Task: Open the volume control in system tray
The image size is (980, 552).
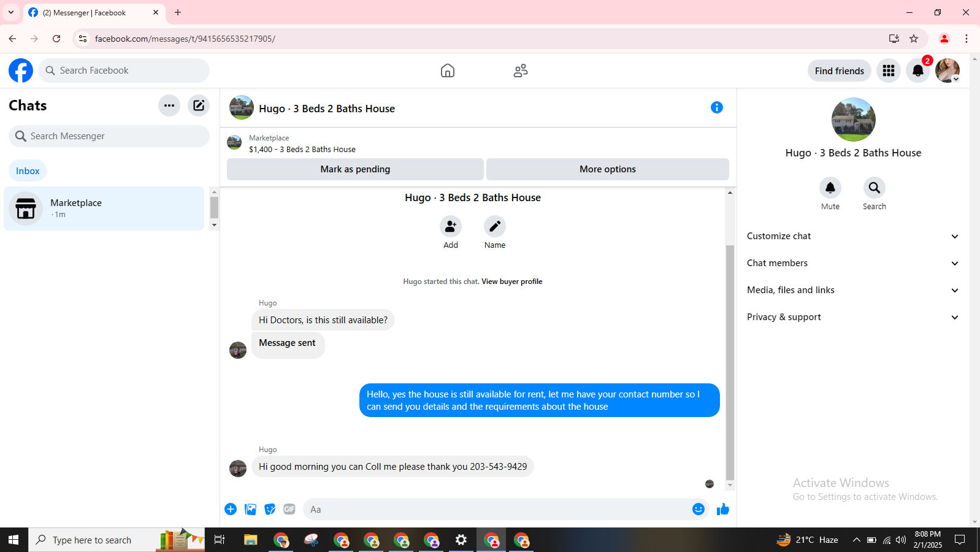Action: coord(900,540)
